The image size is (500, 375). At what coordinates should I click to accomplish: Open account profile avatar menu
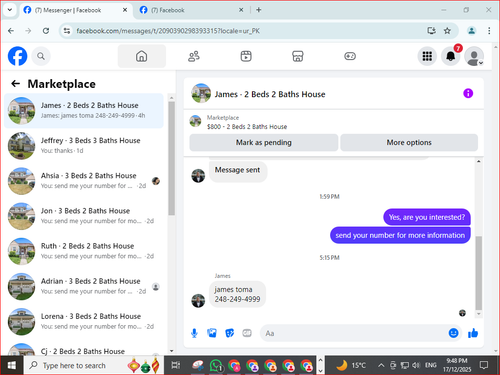[x=474, y=56]
